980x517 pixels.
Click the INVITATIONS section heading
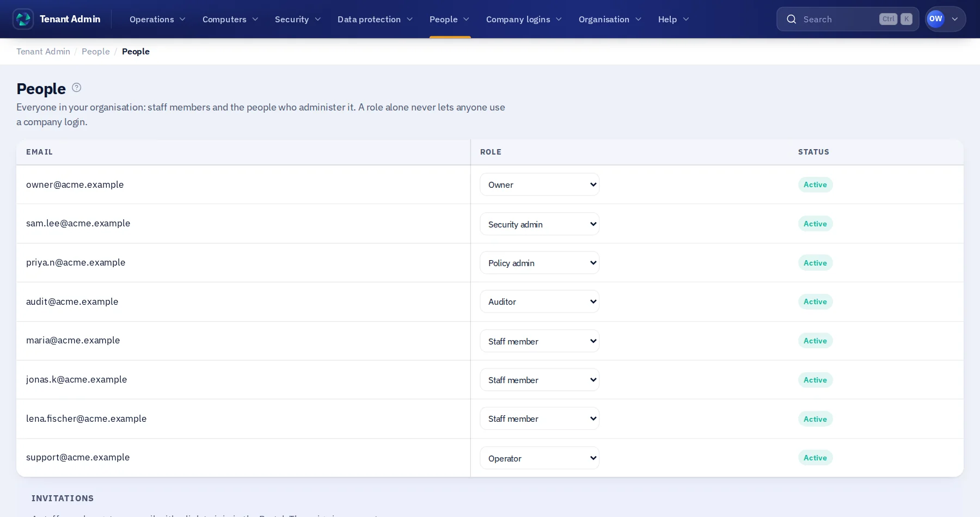[63, 498]
